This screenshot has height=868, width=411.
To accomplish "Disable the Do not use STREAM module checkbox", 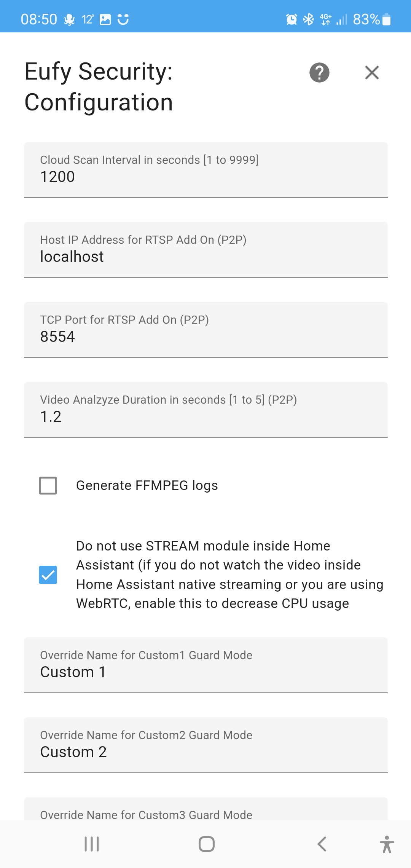I will click(x=47, y=574).
